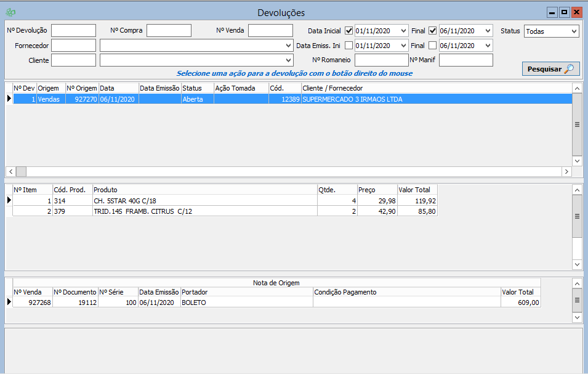The image size is (588, 374).
Task: Click the Pesquisar search button
Action: [550, 69]
